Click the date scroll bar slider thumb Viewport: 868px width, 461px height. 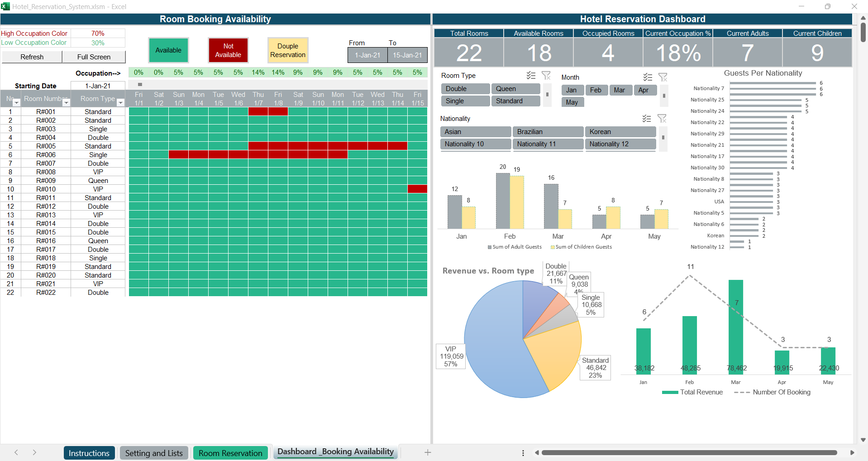coord(140,85)
